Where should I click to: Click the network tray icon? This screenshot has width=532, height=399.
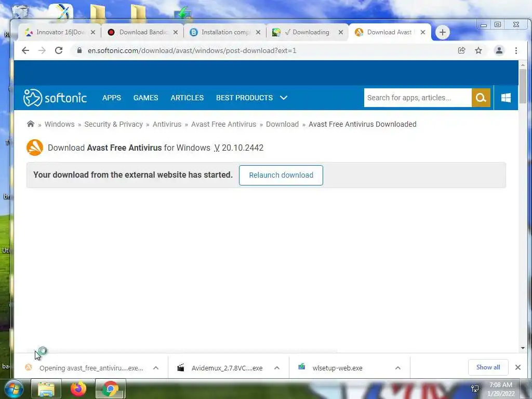[x=475, y=389]
